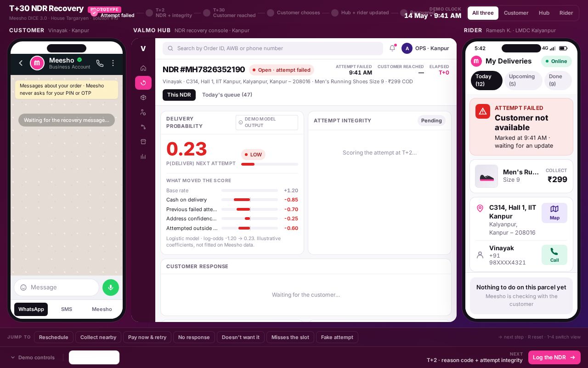Go back in the Meesho WhatsApp chat
The height and width of the screenshot is (368, 588).
pyautogui.click(x=21, y=63)
